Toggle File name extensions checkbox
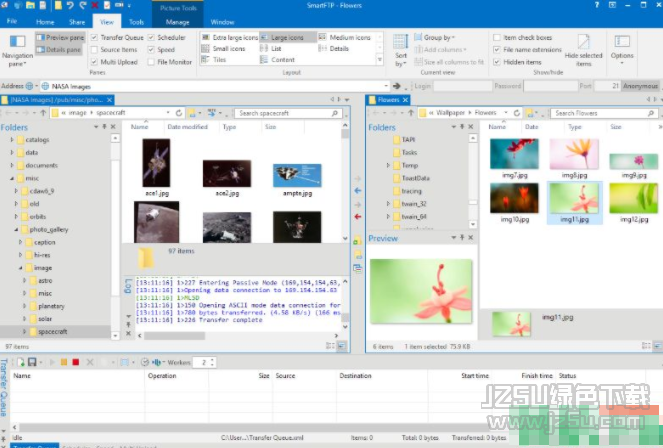 497,50
